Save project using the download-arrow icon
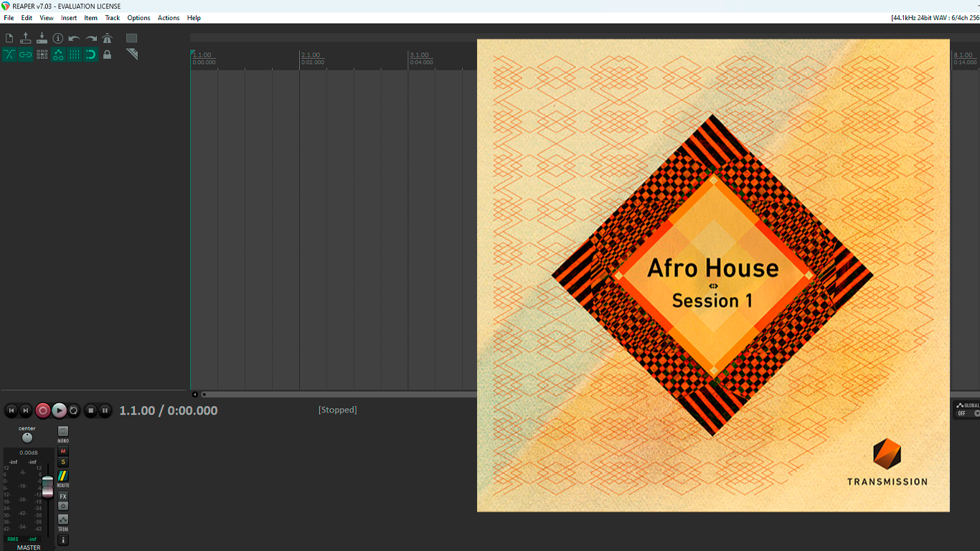The height and width of the screenshot is (551, 980). [x=42, y=38]
